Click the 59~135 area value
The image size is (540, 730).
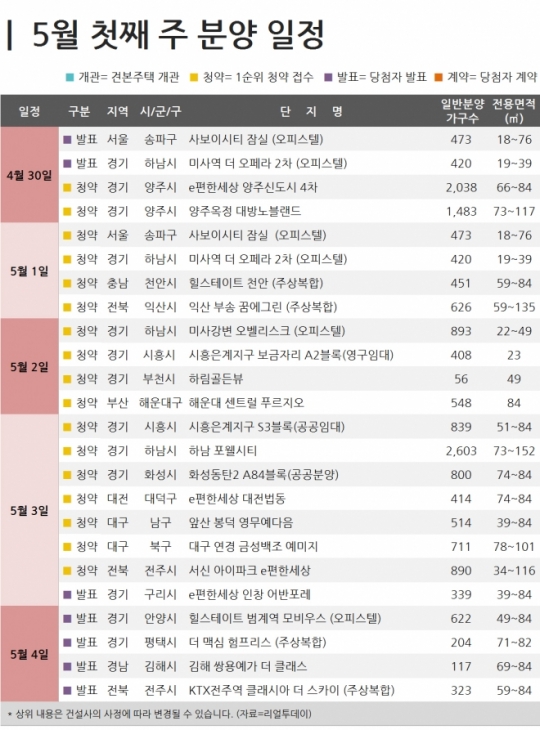514,307
